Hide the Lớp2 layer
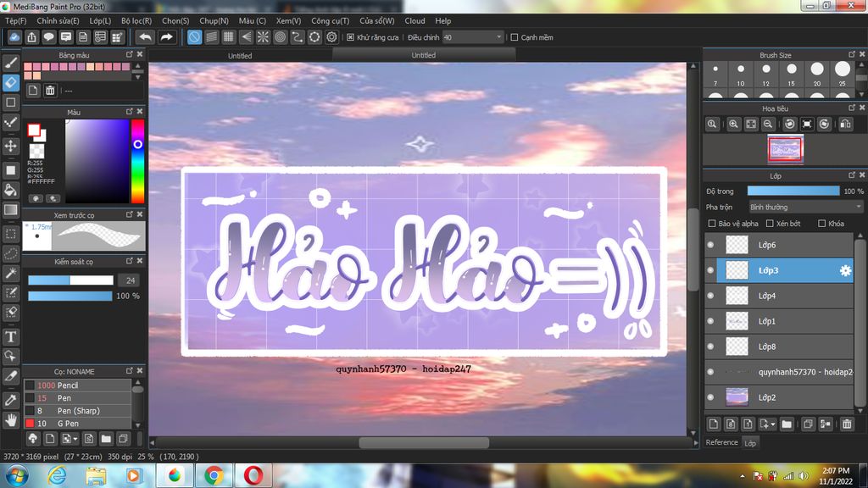The height and width of the screenshot is (488, 868). click(x=711, y=397)
